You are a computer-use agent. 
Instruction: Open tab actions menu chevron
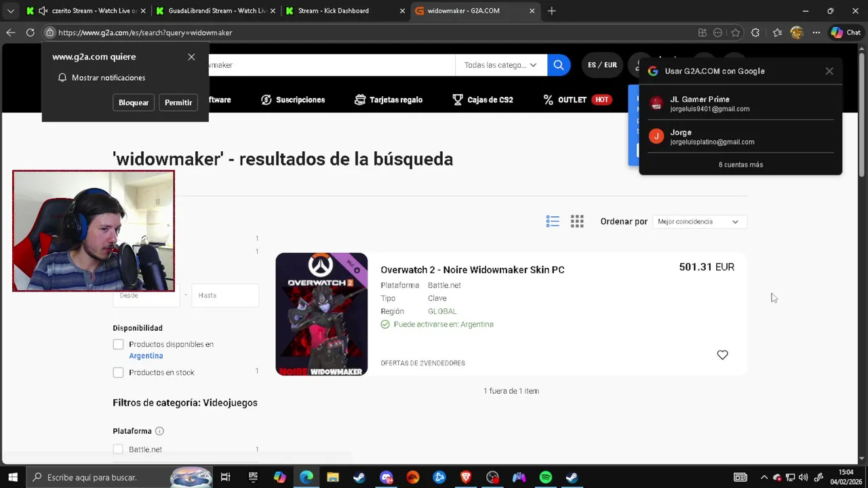[x=10, y=11]
